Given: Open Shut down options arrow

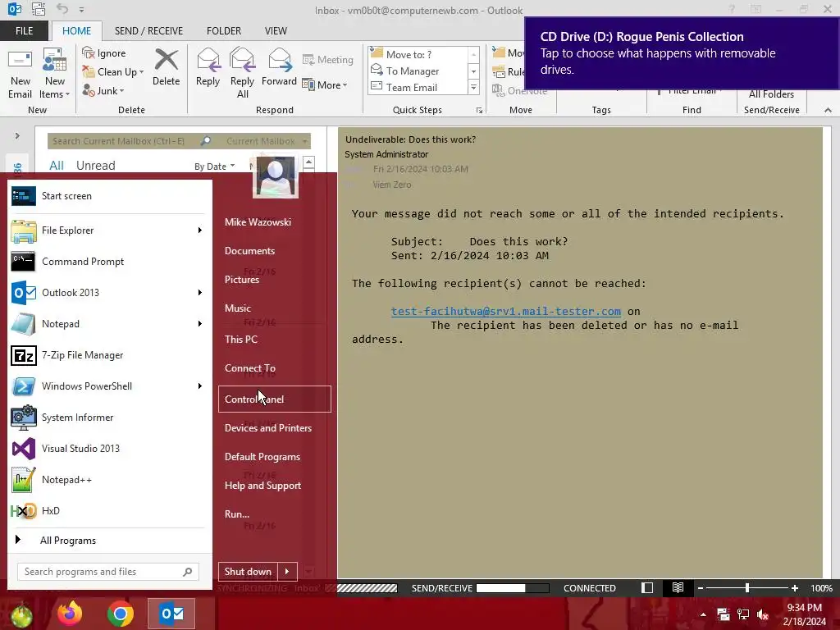Looking at the screenshot, I should coord(287,572).
